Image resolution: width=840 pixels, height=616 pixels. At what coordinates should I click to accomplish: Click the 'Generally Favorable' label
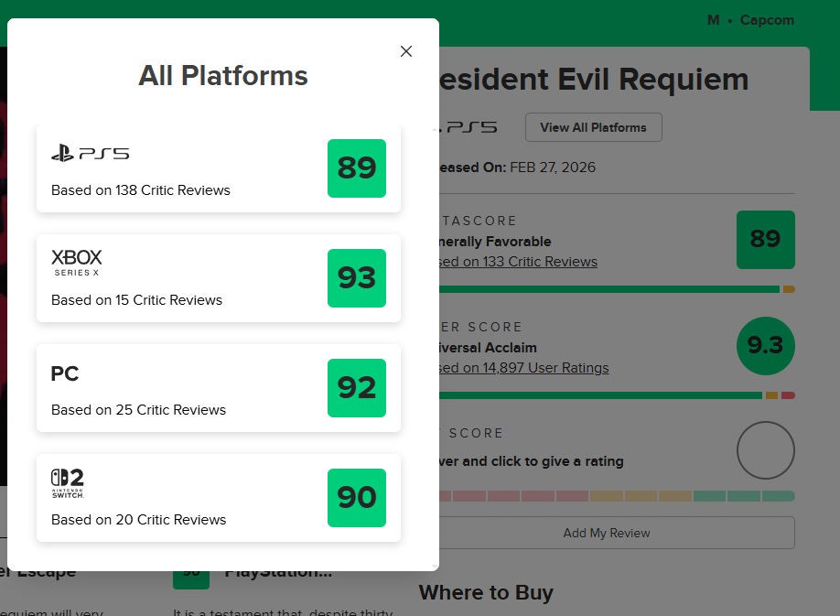pyautogui.click(x=495, y=242)
